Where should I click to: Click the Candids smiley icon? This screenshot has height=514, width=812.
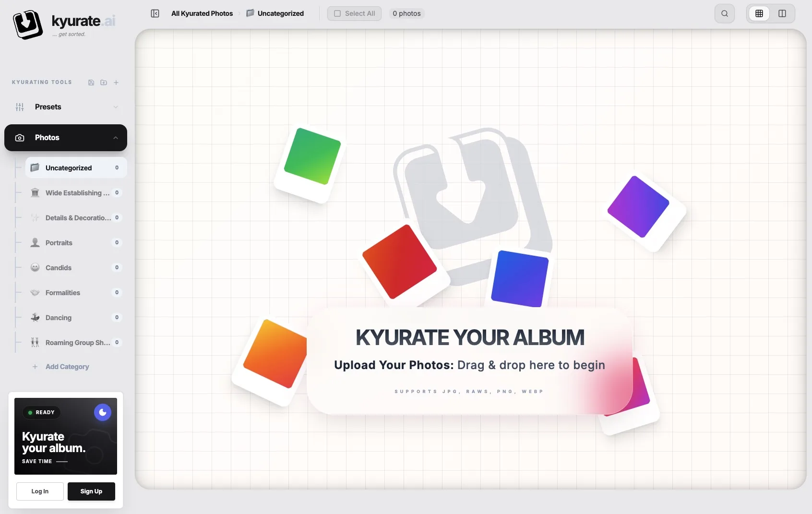click(35, 267)
